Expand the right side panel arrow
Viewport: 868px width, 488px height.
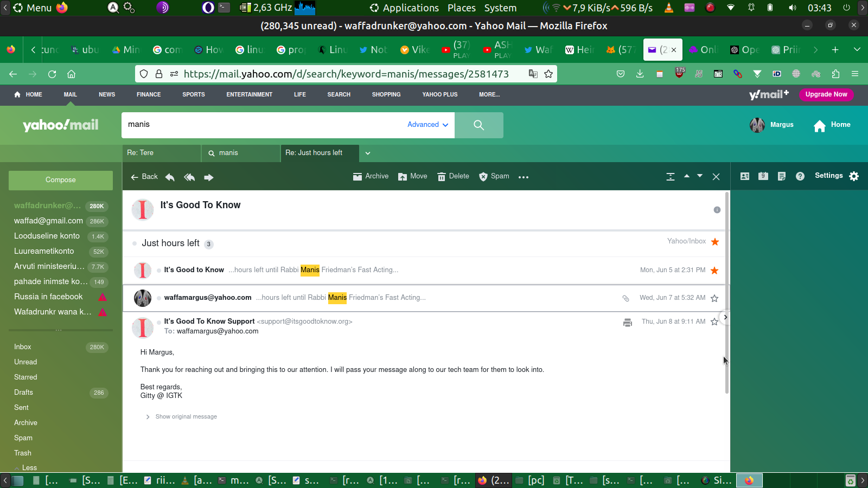(725, 318)
